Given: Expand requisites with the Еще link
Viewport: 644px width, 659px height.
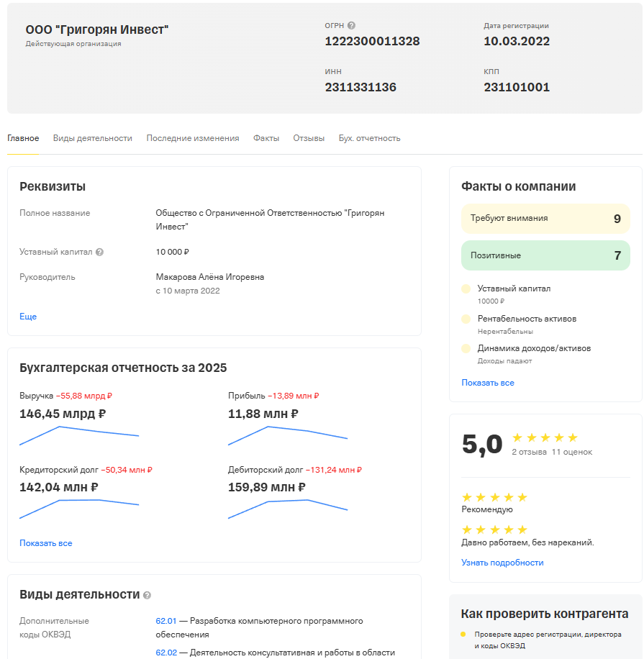Looking at the screenshot, I should (28, 317).
